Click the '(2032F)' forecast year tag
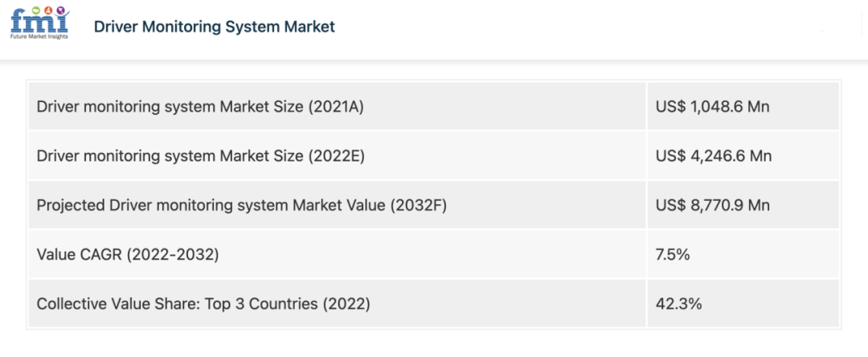 pyautogui.click(x=417, y=205)
